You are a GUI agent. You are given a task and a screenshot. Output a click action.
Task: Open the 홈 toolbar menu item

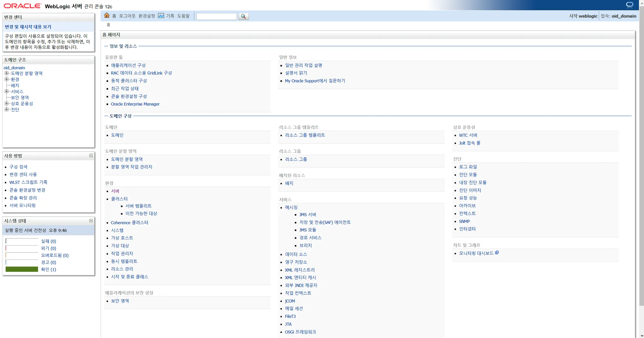[114, 16]
